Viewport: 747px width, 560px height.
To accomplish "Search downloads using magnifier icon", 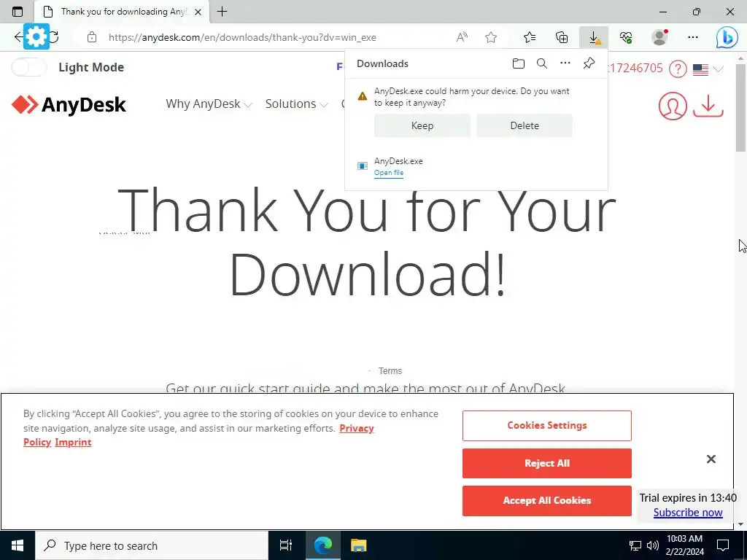I will pos(542,63).
